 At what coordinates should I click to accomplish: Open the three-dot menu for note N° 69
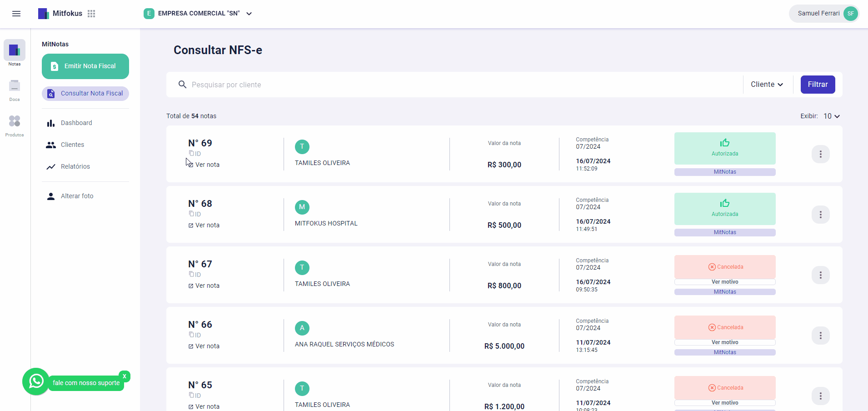820,154
